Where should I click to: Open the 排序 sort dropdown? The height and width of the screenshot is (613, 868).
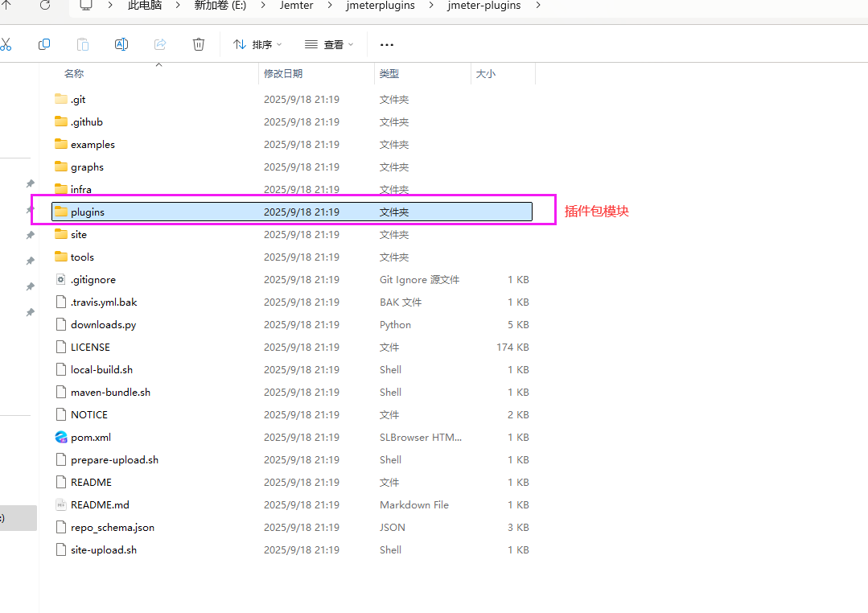257,44
